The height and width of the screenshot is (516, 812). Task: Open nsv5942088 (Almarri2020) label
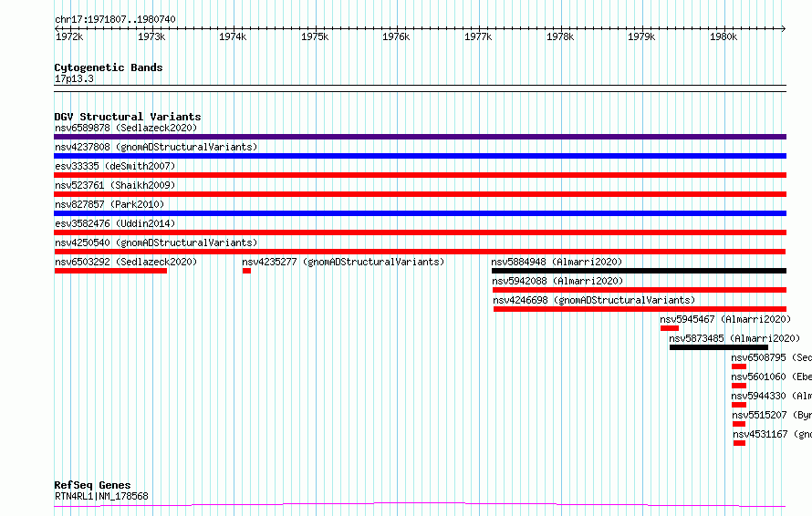point(557,281)
